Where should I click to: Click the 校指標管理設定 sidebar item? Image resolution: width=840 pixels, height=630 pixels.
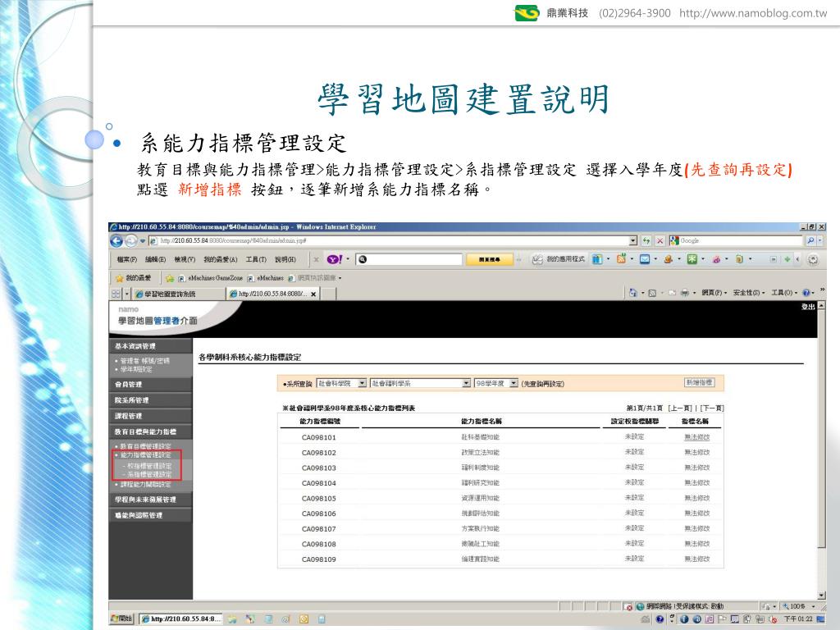click(x=149, y=466)
